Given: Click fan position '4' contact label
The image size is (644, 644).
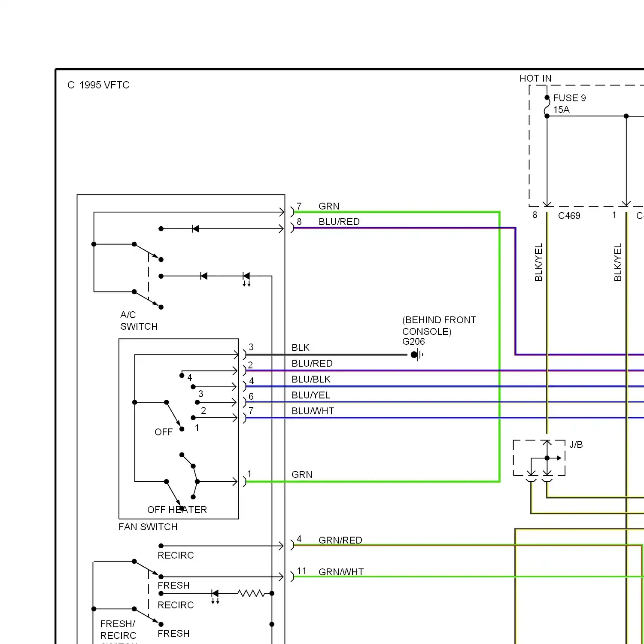Looking at the screenshot, I should point(190,377).
